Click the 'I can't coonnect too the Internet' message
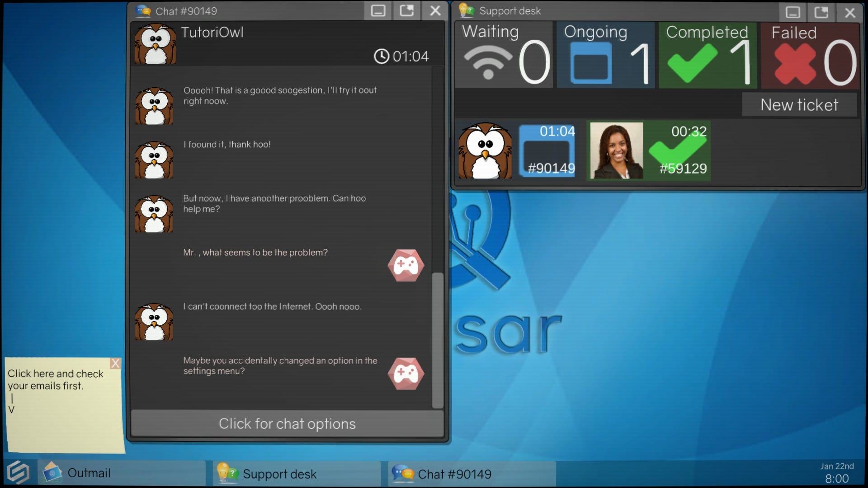Viewport: 868px width, 488px height. click(x=272, y=306)
